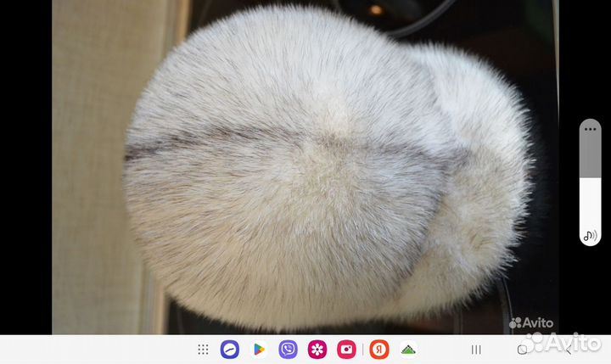Open the Samsung Gallery flower app
611x364 pixels.
click(x=317, y=350)
